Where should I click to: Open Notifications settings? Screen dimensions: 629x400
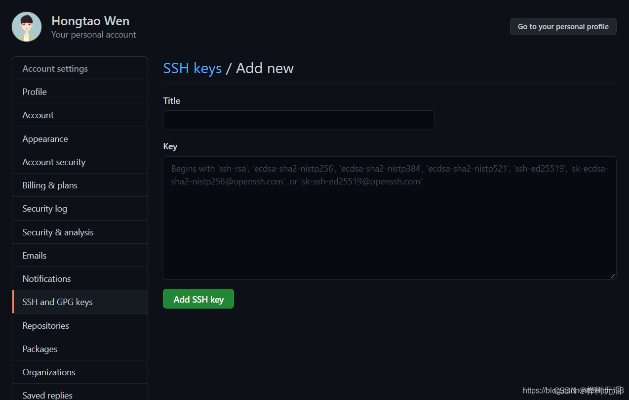click(47, 279)
